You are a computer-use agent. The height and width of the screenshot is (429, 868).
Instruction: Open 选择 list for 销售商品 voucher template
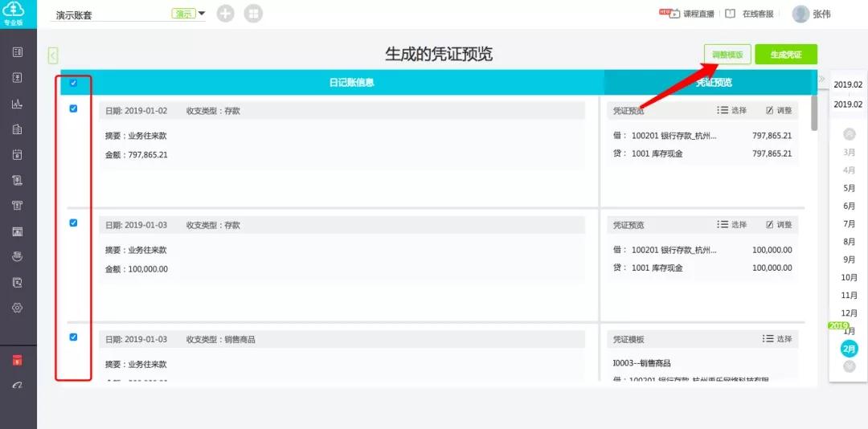point(777,339)
